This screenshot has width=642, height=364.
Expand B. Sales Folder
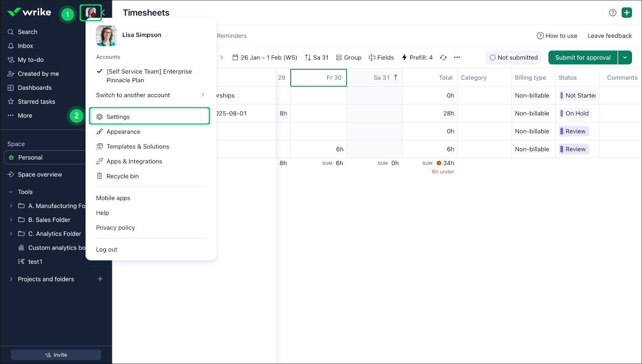click(x=11, y=220)
